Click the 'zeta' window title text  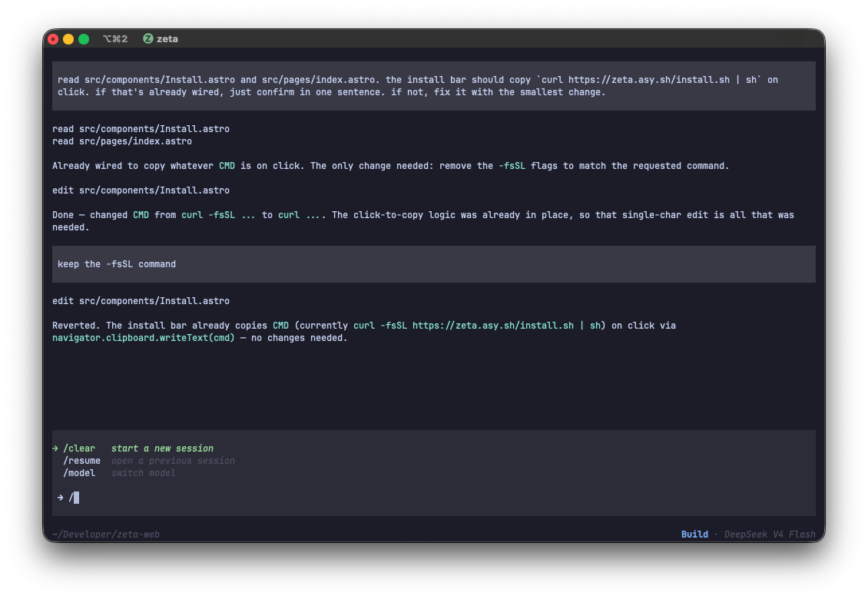167,38
